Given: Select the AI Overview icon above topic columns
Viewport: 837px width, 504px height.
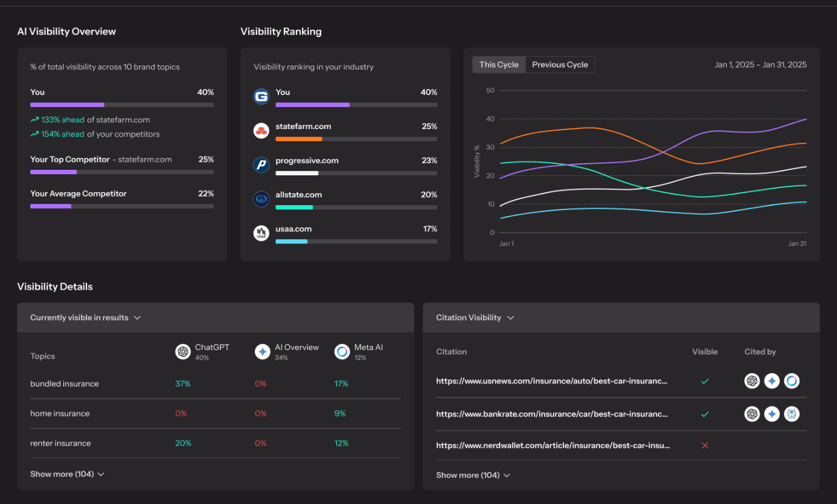Looking at the screenshot, I should click(x=262, y=351).
